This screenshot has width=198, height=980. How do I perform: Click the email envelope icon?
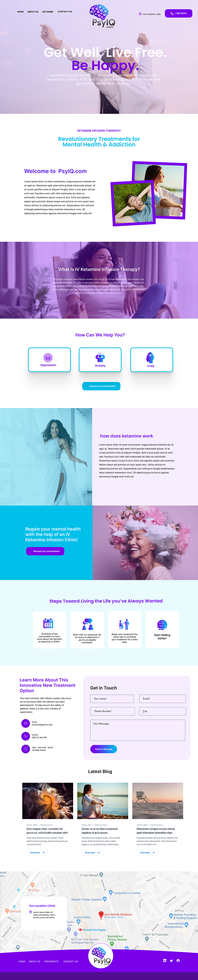coord(25,723)
